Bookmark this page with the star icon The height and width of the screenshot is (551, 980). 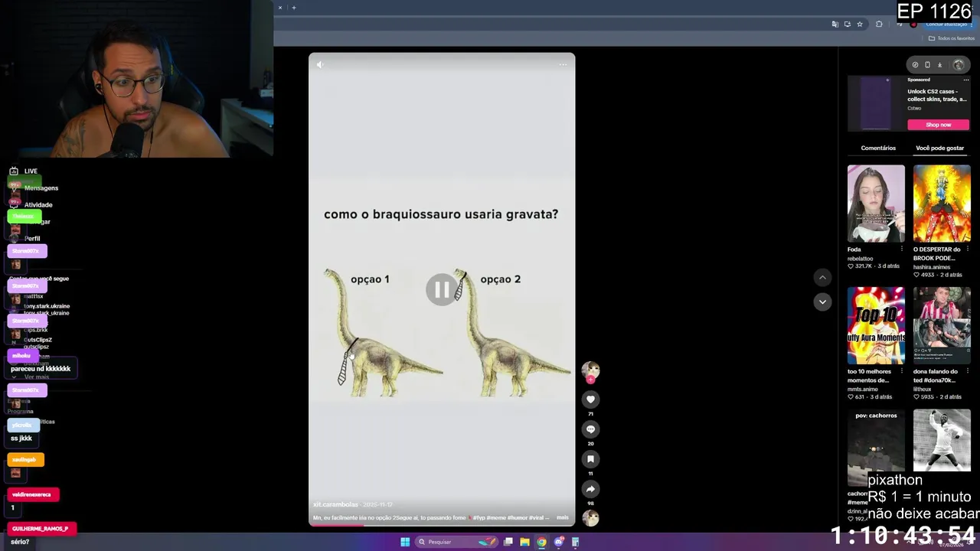[x=860, y=24]
